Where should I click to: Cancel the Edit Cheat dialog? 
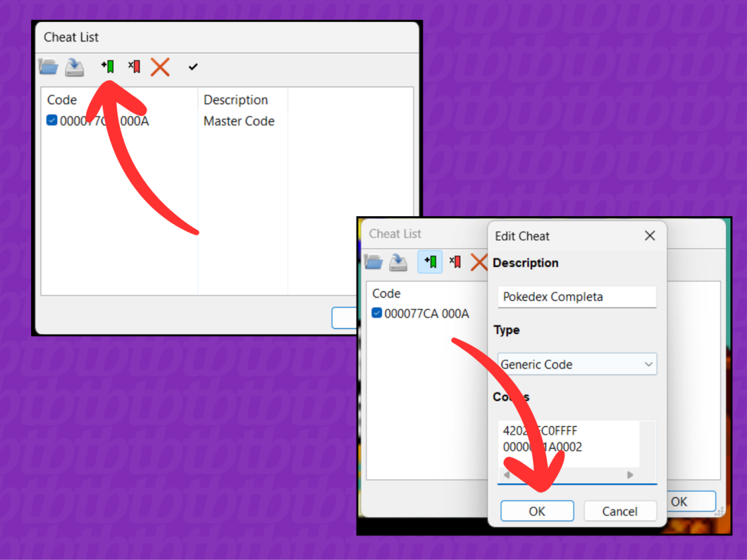pos(620,511)
